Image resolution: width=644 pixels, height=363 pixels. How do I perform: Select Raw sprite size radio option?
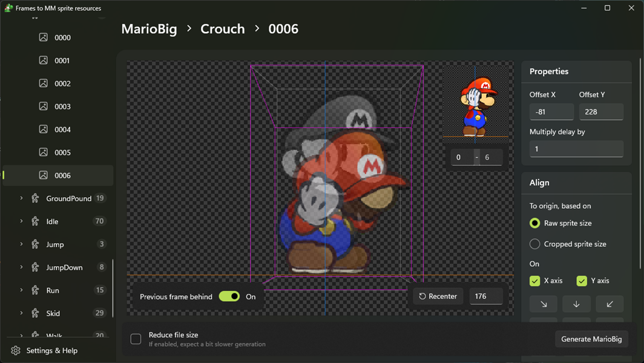click(x=535, y=223)
